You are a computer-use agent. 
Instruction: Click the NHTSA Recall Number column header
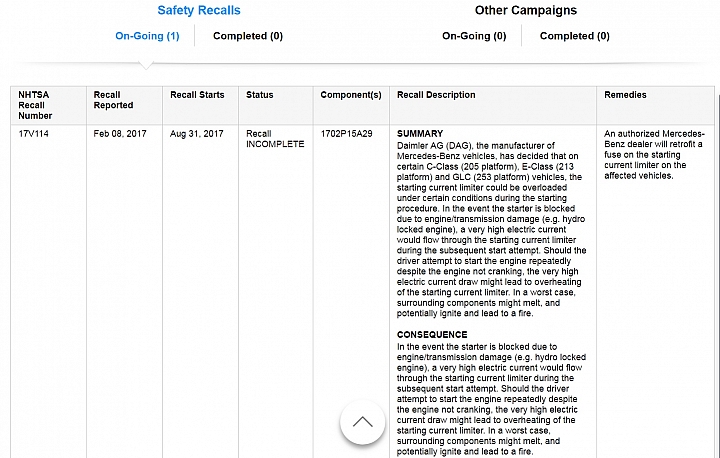pos(36,105)
